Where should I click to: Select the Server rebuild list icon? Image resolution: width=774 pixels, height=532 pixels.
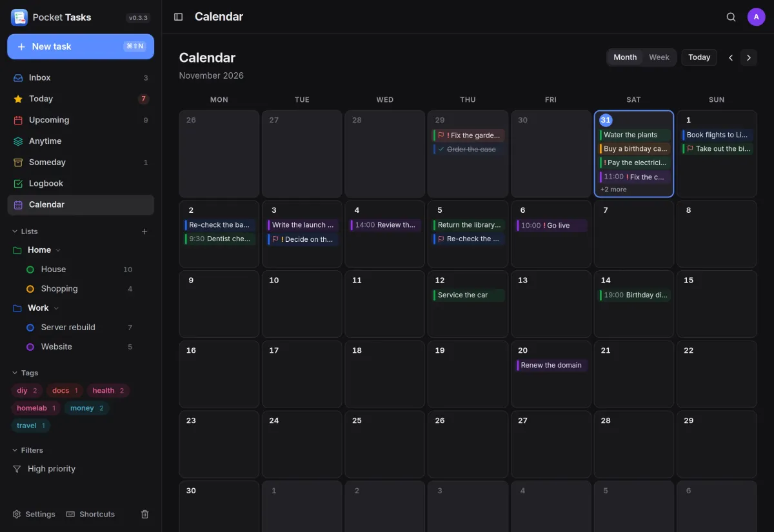[x=30, y=328]
